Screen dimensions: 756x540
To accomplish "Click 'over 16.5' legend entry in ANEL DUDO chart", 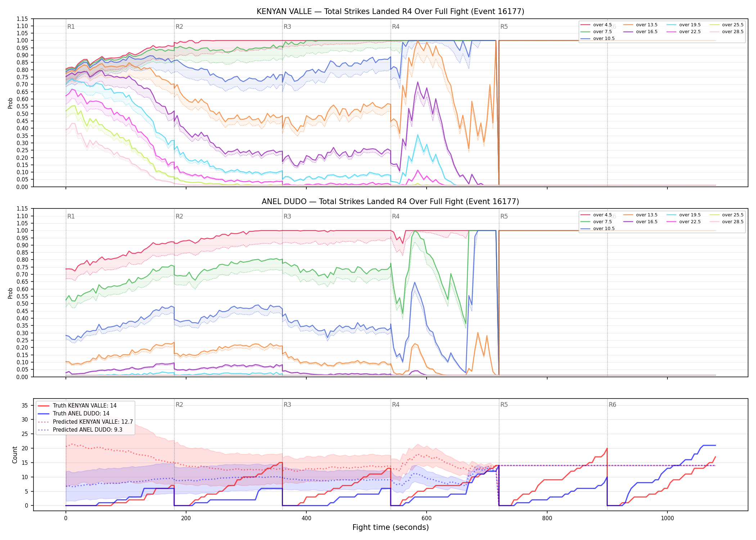I will pos(640,222).
